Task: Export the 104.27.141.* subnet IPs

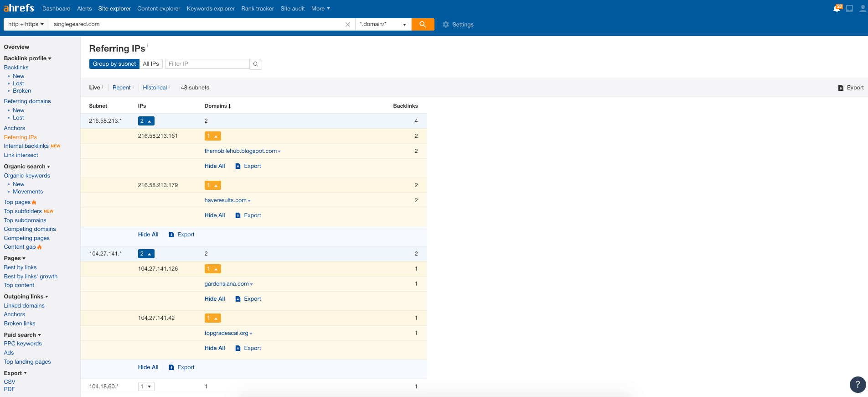Action: (181, 367)
